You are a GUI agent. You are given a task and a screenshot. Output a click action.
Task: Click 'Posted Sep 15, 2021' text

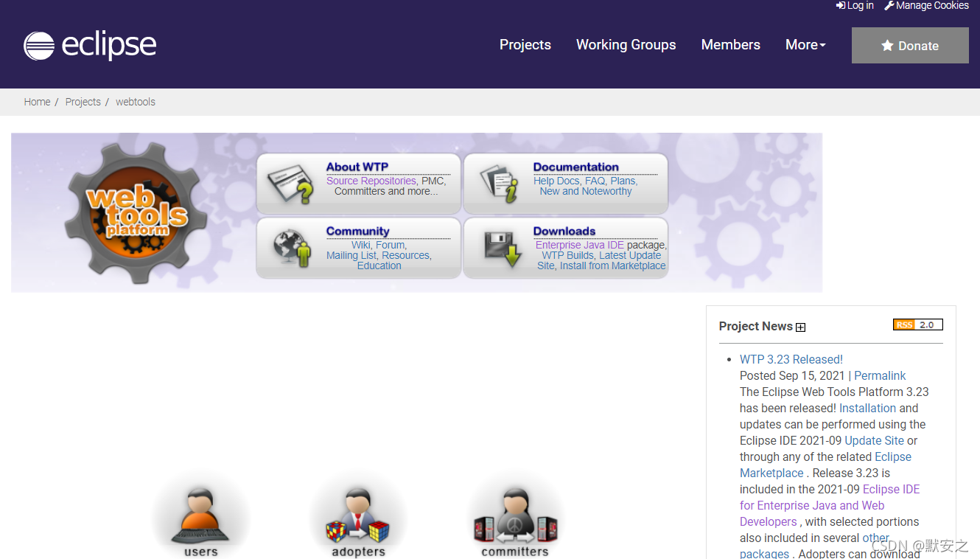[x=792, y=375]
